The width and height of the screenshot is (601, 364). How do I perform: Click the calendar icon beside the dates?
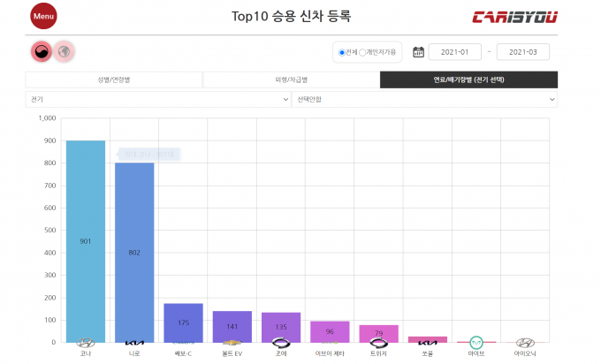pos(418,52)
